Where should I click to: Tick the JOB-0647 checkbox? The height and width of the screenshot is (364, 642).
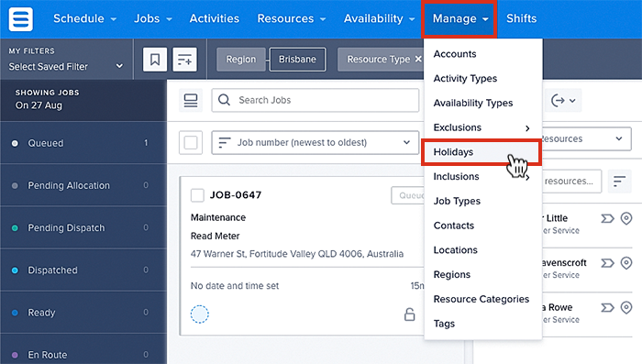197,195
